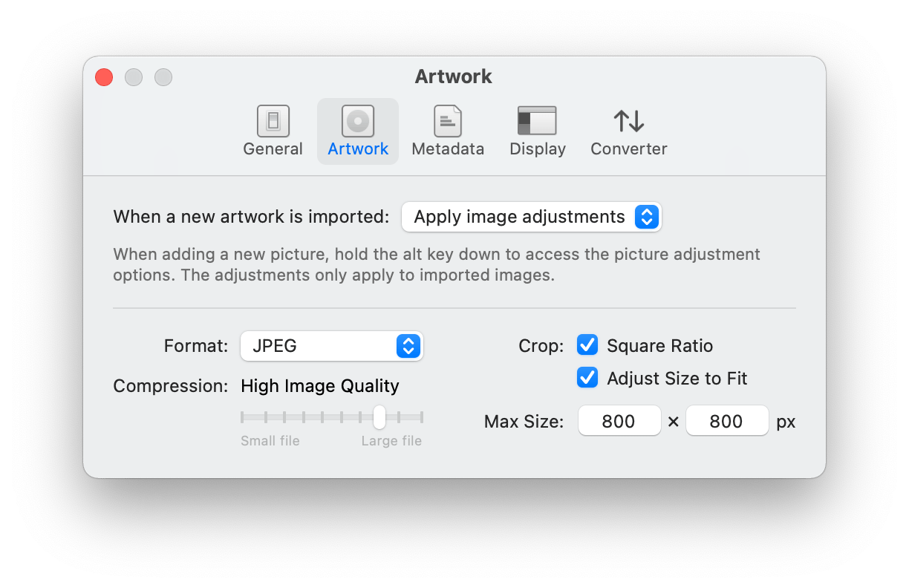Image resolution: width=909 pixels, height=588 pixels.
Task: Uncheck the Square Ratio checkbox
Action: pyautogui.click(x=587, y=345)
